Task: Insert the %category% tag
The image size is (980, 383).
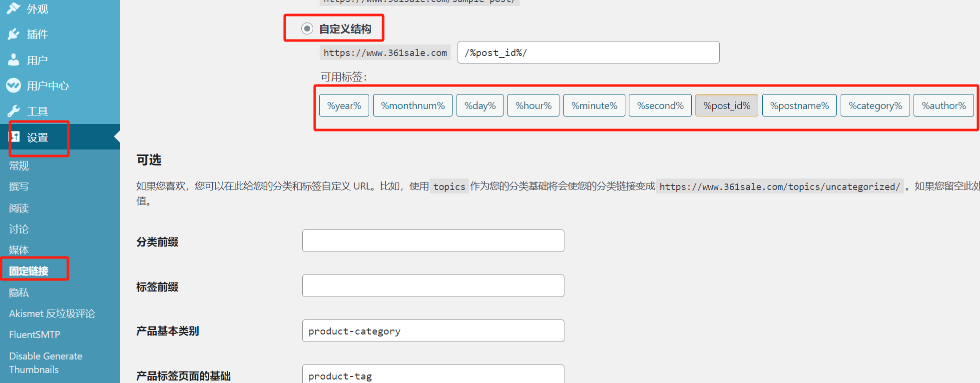Action: (x=875, y=105)
